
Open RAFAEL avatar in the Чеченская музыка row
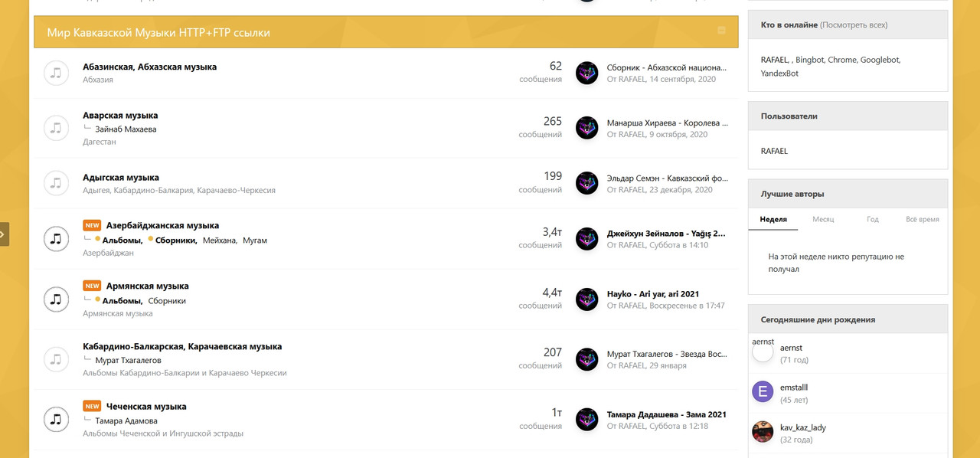(586, 419)
